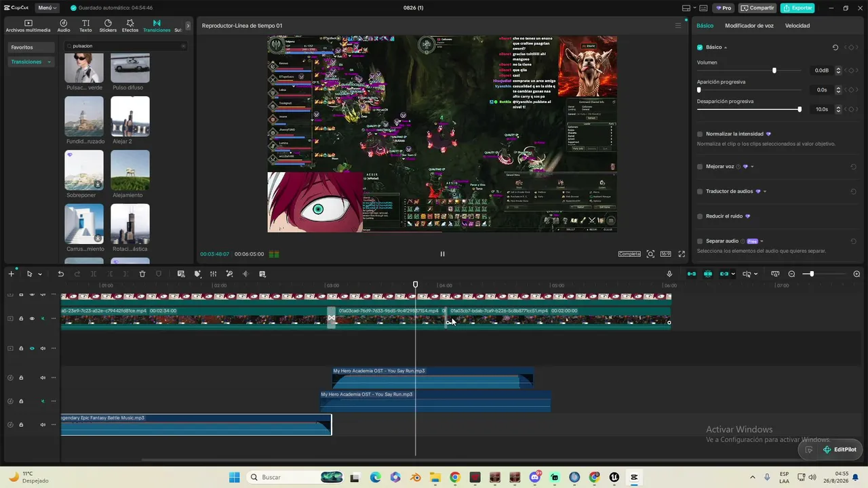Mute the bottom audio track speaker
868x488 pixels.
click(43, 425)
